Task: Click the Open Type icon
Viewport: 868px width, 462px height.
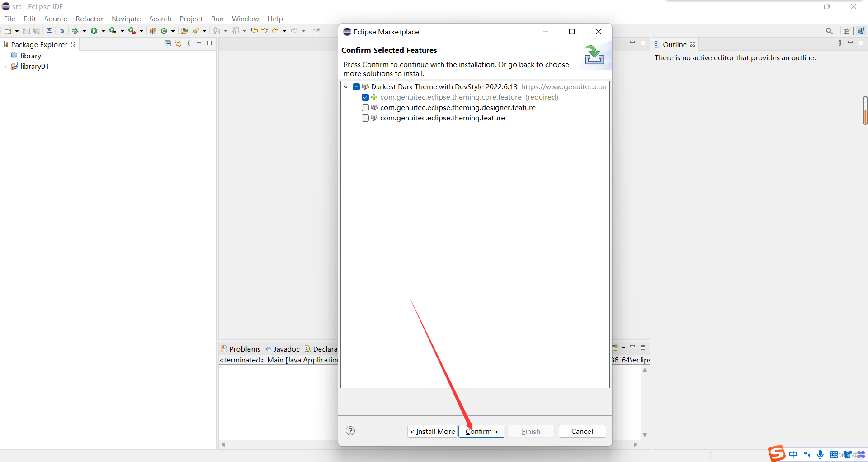Action: tap(184, 31)
